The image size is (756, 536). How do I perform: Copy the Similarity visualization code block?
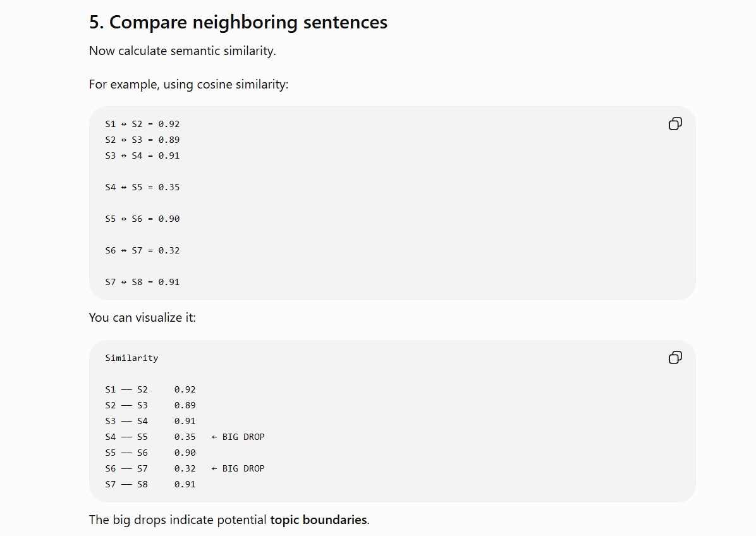click(x=675, y=358)
